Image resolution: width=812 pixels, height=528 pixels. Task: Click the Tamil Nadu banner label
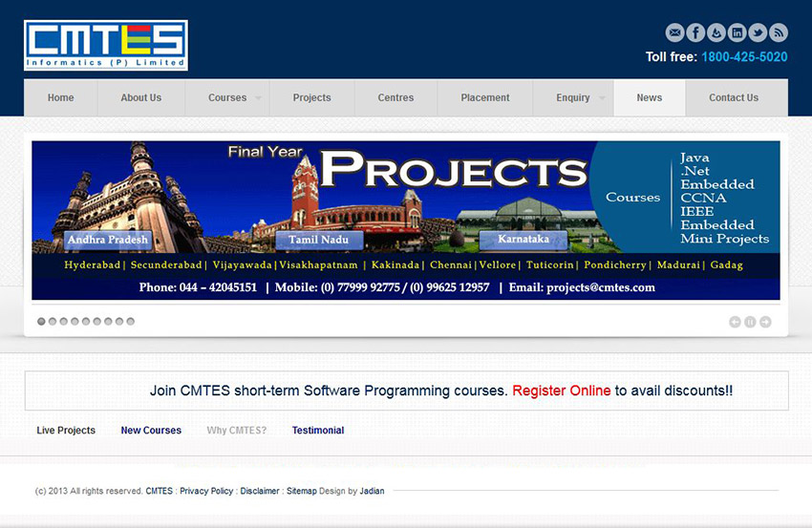click(x=318, y=240)
